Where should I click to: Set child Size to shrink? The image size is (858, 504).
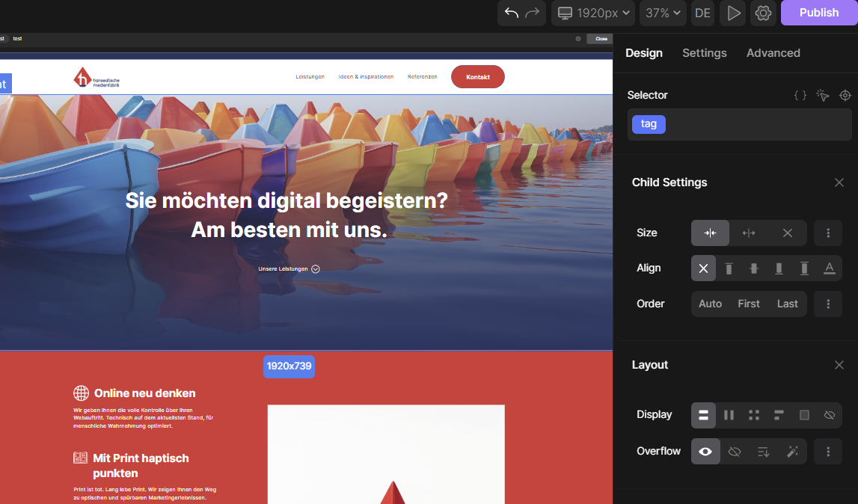click(710, 233)
